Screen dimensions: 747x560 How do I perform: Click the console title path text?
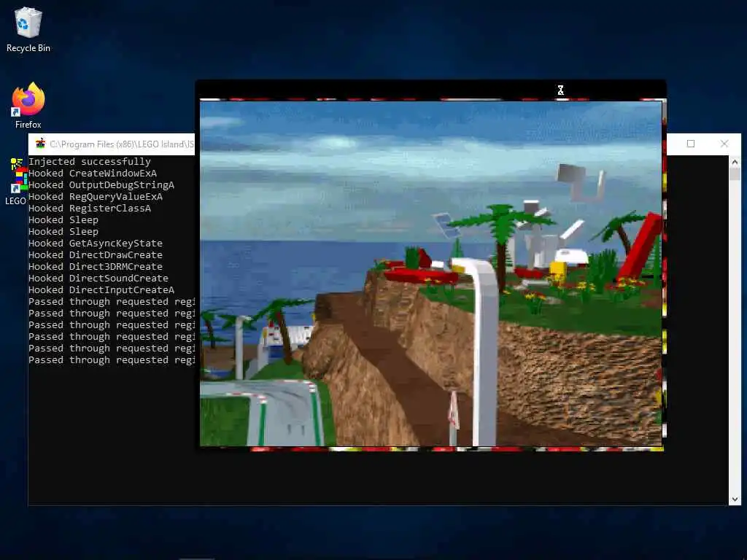tap(122, 144)
